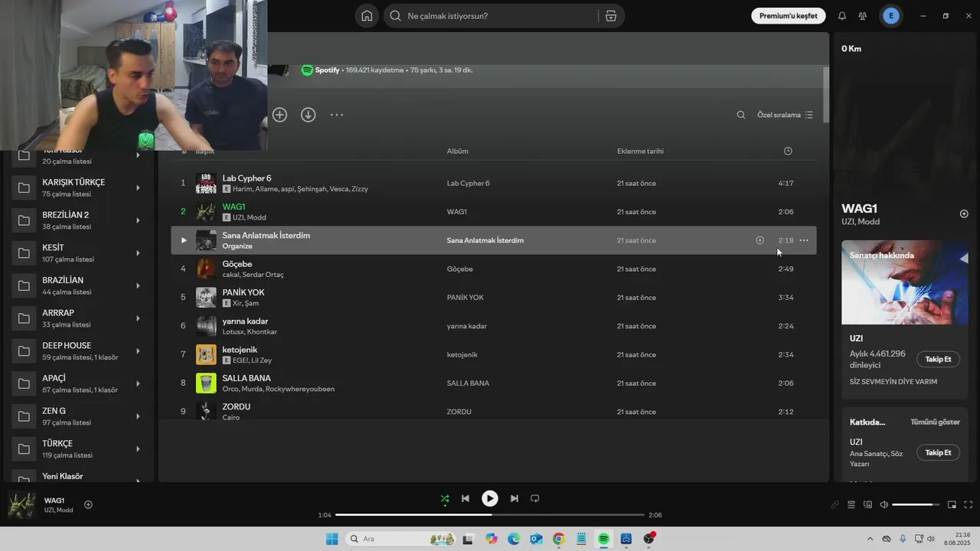Screen dimensions: 980x551
Task: Click the Premium'u keşfet button
Action: coord(789,16)
